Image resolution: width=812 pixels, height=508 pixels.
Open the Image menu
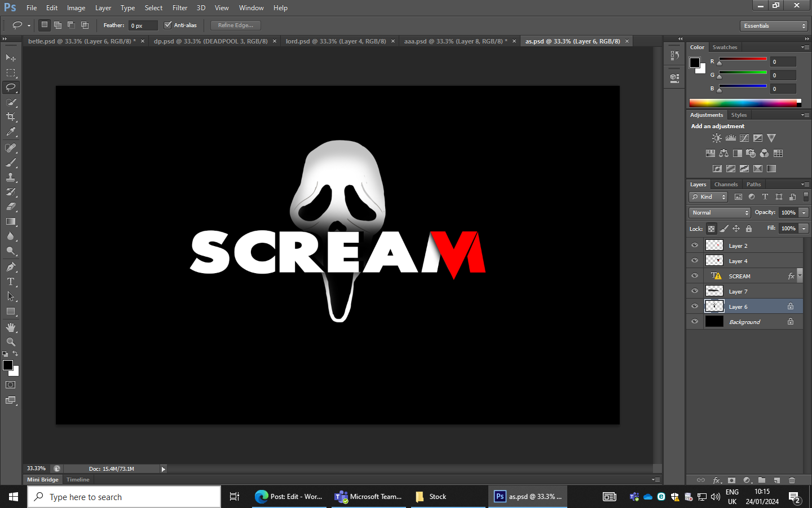coord(76,8)
